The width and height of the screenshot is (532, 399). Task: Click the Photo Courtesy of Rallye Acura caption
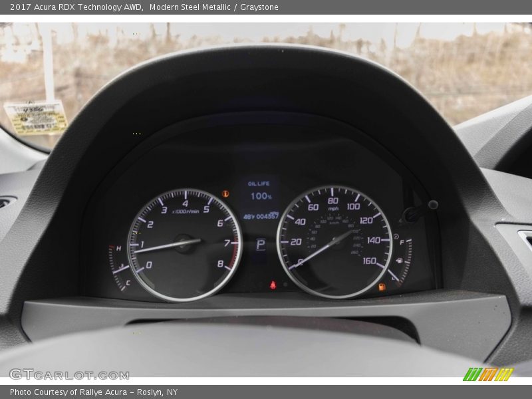pyautogui.click(x=68, y=392)
